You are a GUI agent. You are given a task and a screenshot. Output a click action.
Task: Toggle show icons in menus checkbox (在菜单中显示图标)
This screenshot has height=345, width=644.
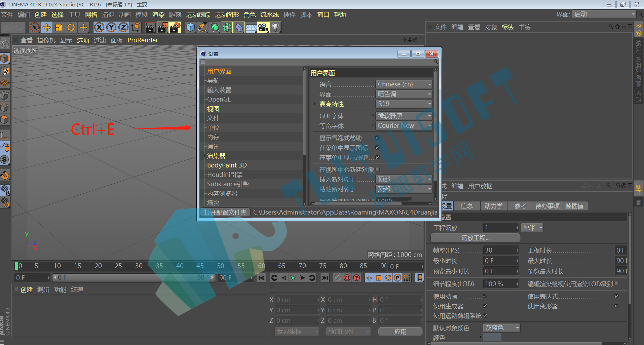coord(378,148)
